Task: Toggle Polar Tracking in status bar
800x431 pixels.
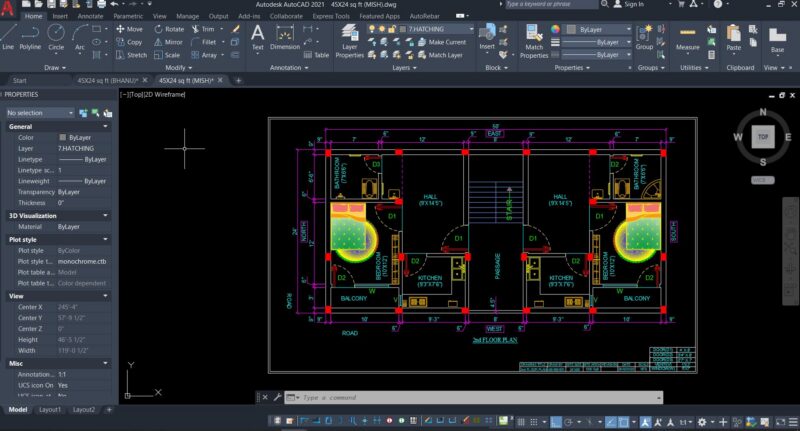Action: pos(568,422)
